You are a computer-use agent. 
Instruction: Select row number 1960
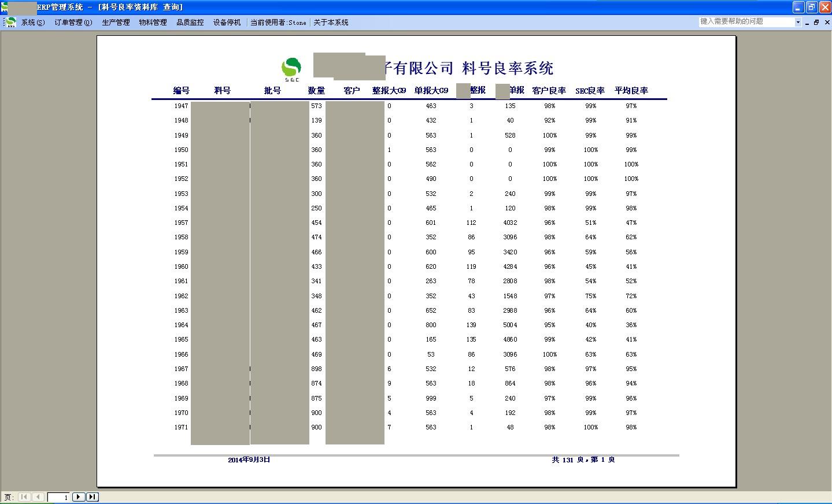(181, 266)
